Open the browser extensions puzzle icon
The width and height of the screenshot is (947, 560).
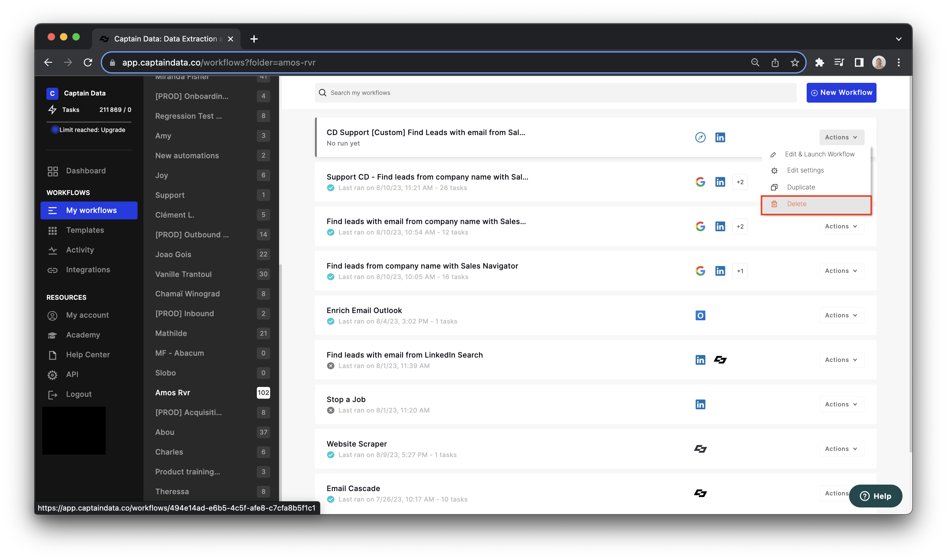point(819,62)
